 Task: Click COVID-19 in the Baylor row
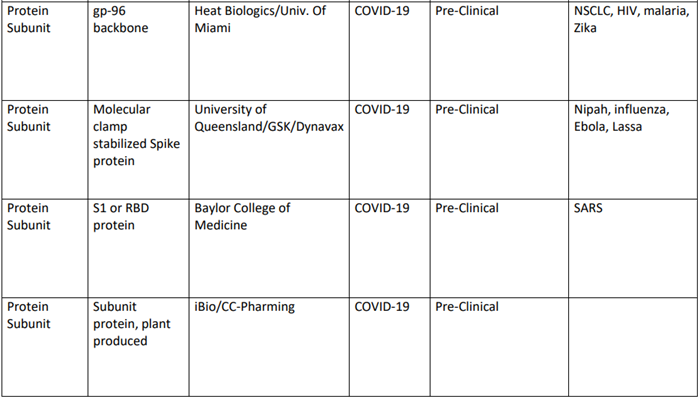382,208
